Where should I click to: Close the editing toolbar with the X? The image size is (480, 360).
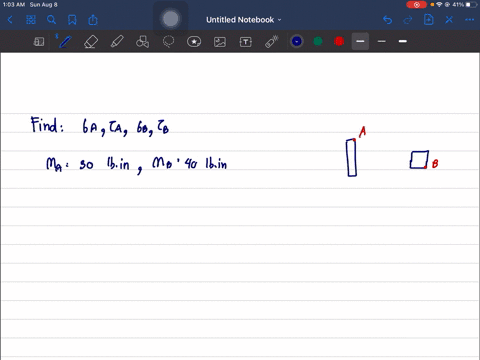449,20
